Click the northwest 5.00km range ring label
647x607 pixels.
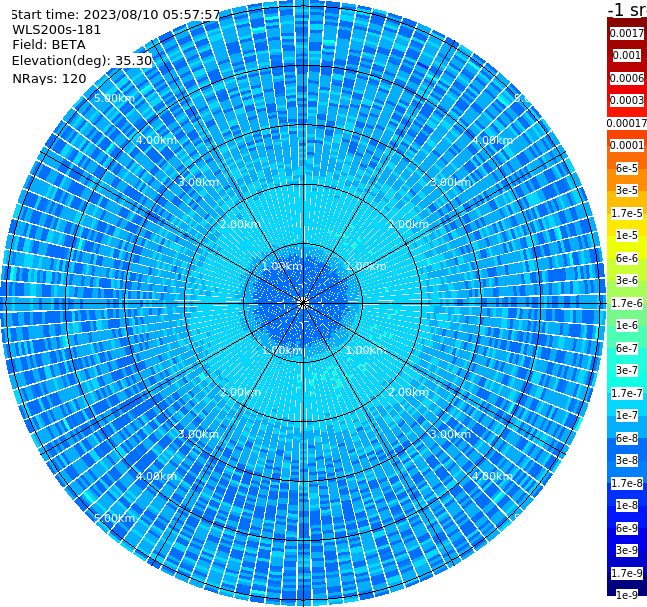tap(114, 98)
